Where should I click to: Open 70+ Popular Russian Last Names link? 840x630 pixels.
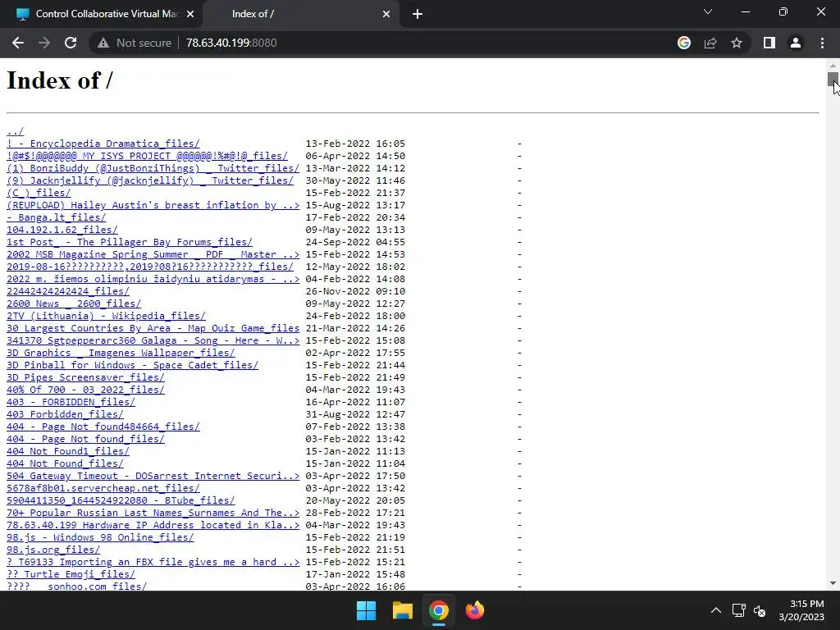(153, 514)
